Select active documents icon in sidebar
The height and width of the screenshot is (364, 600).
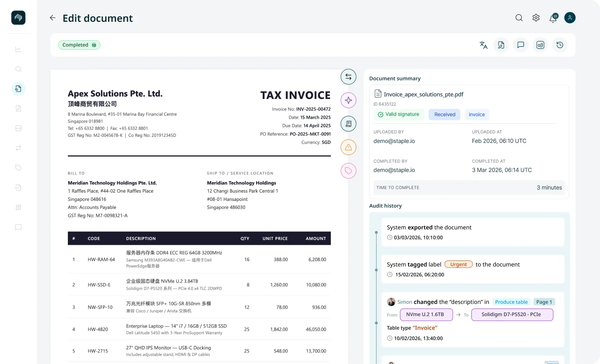[18, 89]
